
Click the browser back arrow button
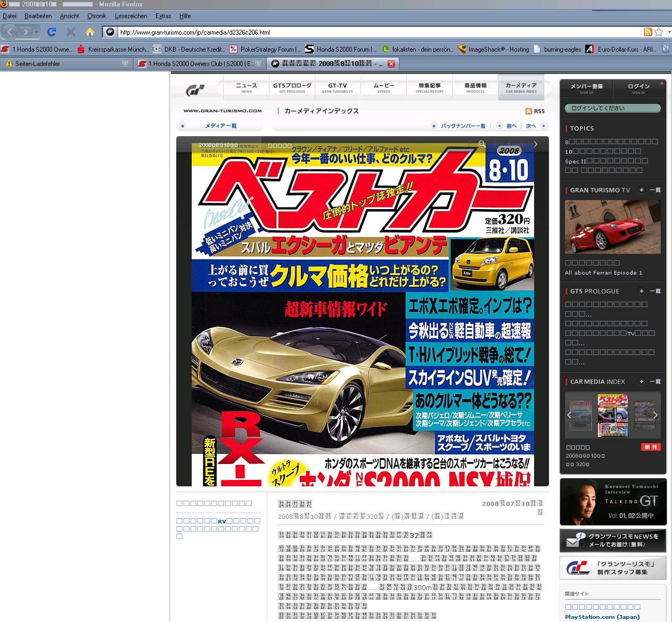[11, 32]
